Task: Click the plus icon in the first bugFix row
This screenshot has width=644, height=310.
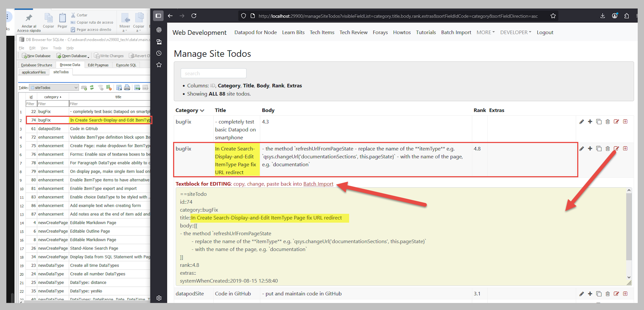Action: pyautogui.click(x=590, y=122)
